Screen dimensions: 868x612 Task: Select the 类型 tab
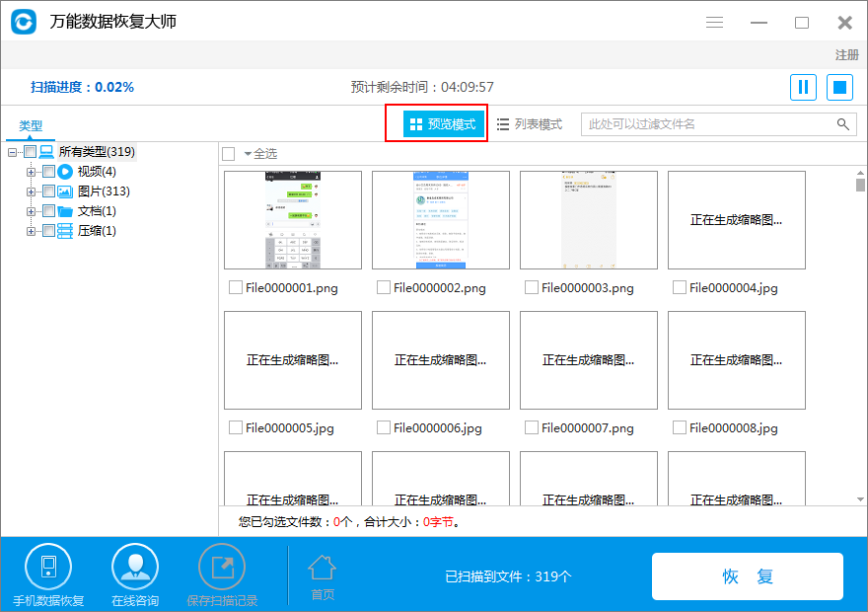pos(31,126)
